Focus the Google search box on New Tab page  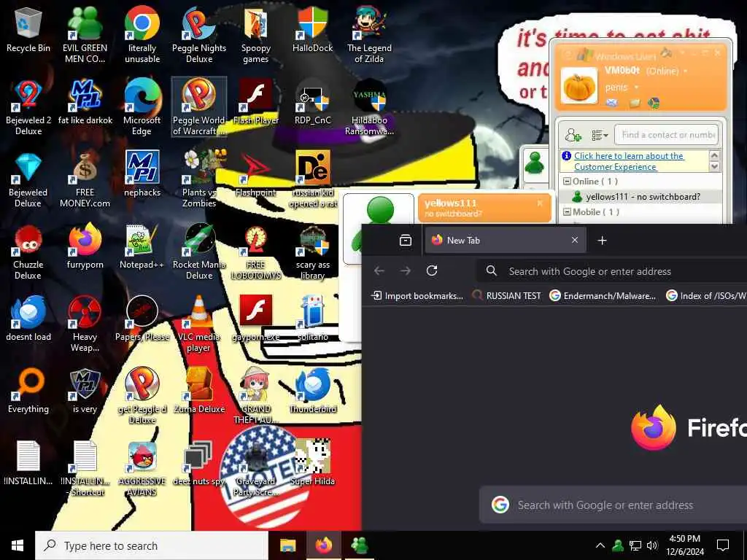[613, 505]
